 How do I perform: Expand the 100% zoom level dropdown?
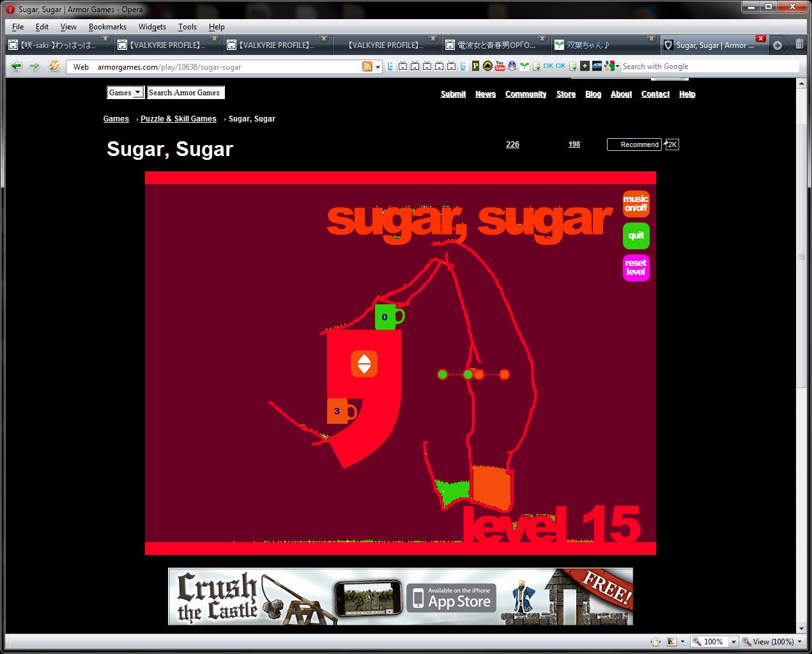coord(733,641)
